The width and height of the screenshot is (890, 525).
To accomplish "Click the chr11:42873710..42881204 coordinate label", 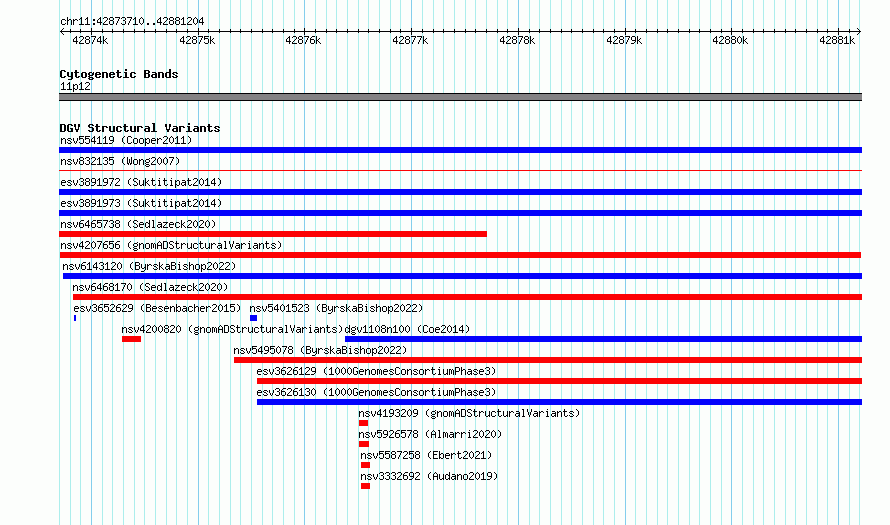I will point(132,22).
